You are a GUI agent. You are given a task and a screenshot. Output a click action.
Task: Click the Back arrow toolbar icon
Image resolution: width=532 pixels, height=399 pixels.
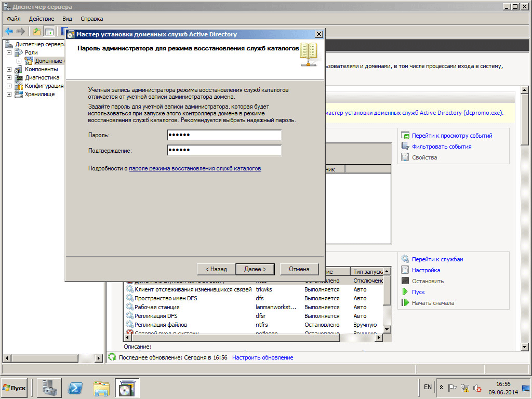click(9, 31)
